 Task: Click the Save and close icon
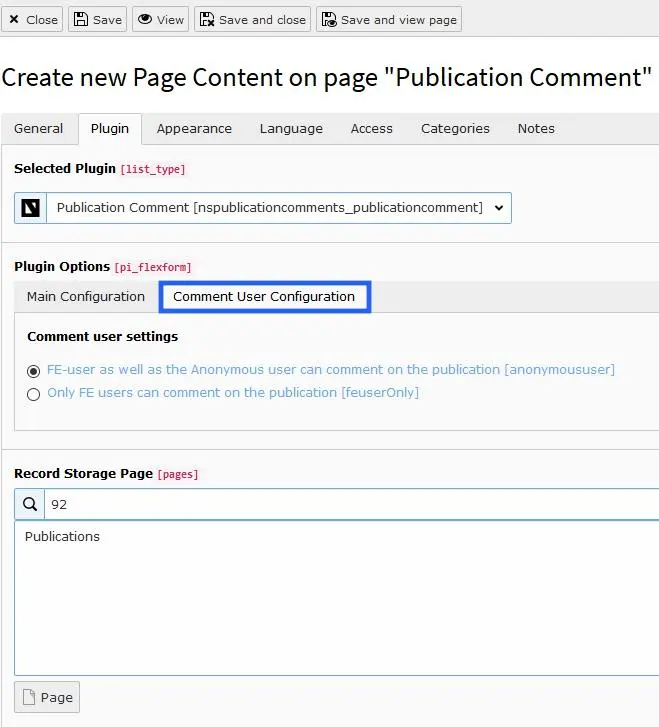[x=207, y=19]
